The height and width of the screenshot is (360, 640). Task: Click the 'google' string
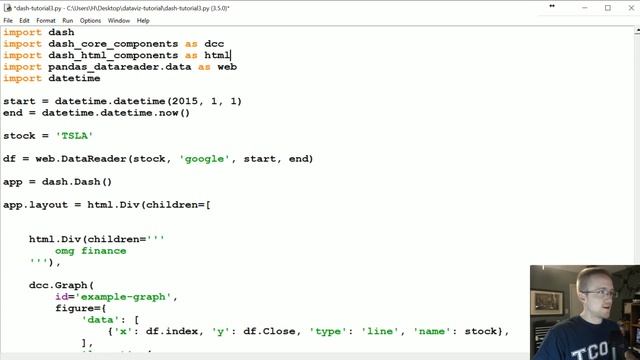pyautogui.click(x=204, y=159)
